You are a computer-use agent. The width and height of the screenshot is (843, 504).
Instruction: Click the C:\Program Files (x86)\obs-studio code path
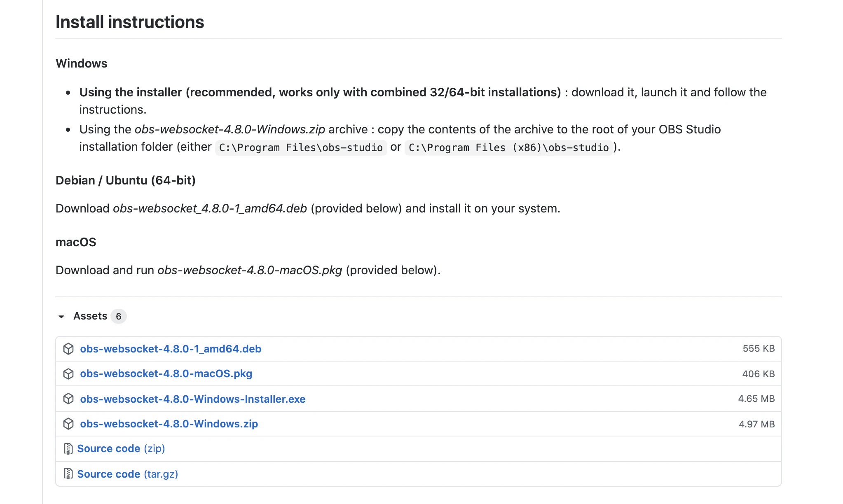pyautogui.click(x=508, y=147)
